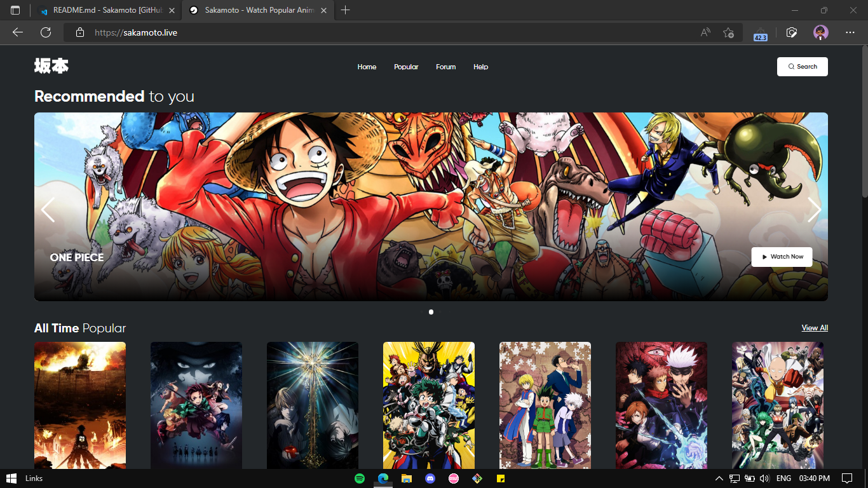Open the notification center icon

point(846,478)
